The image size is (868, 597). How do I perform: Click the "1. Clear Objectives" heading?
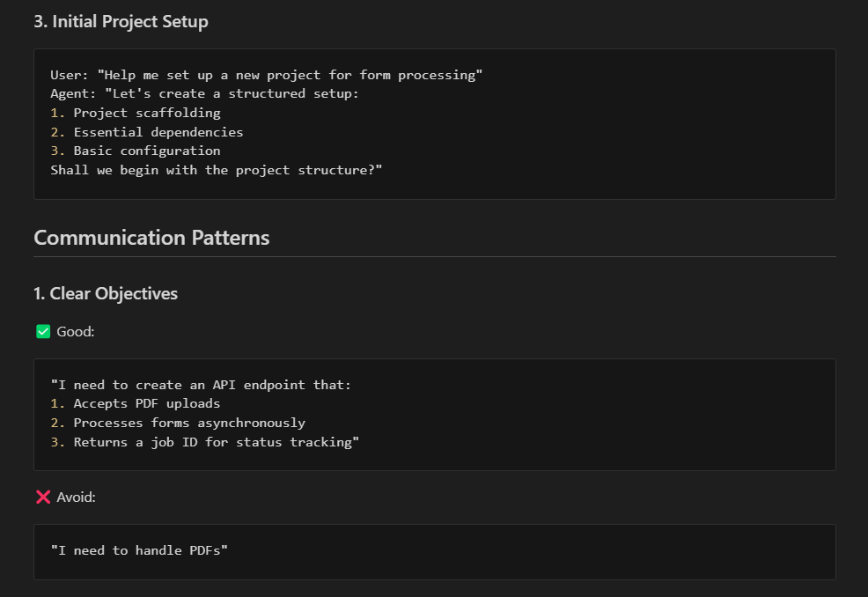[x=106, y=293]
